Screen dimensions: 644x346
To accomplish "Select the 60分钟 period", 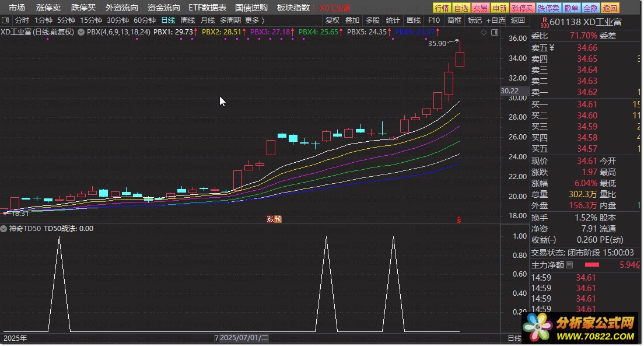I will pos(145,20).
